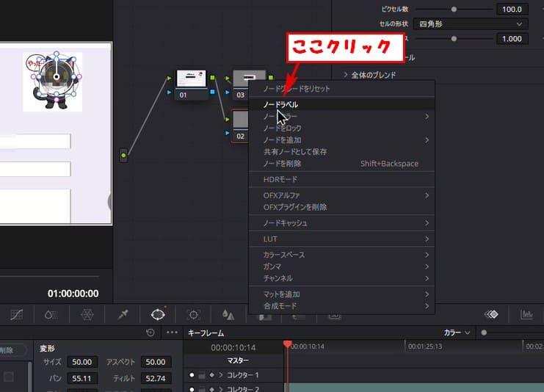Open the Color Warper palette icon
The height and width of the screenshot is (392, 544).
point(87,314)
